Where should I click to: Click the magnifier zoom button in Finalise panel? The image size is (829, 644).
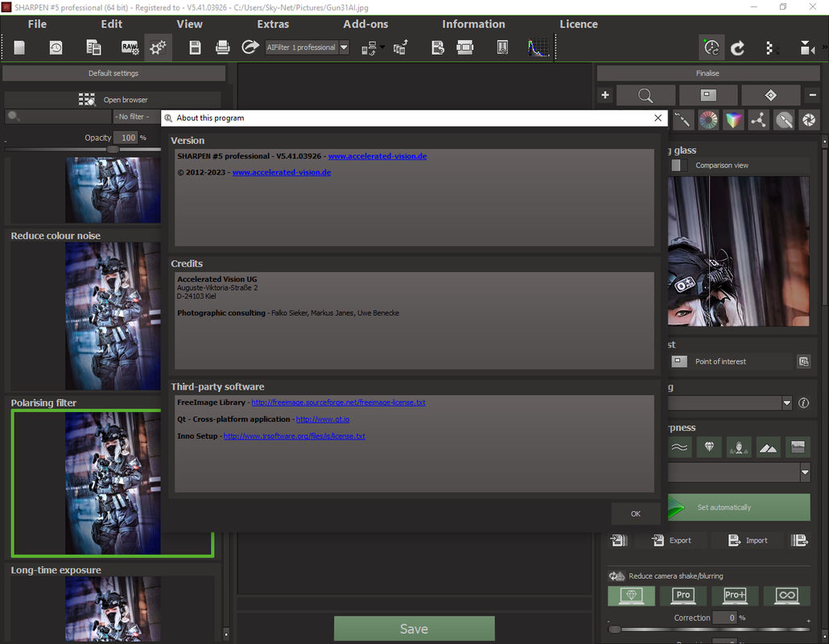point(645,96)
